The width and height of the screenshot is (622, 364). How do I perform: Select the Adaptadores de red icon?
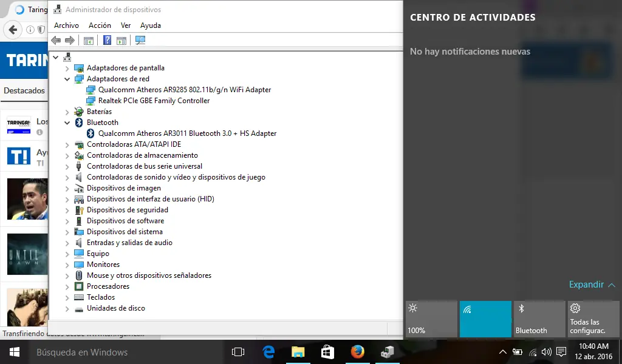pos(79,79)
